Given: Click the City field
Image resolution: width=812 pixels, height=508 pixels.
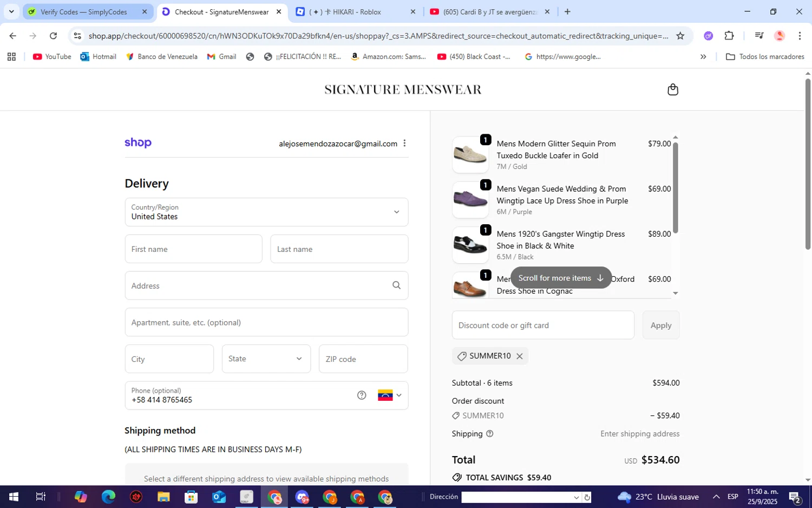Looking at the screenshot, I should click(x=169, y=359).
